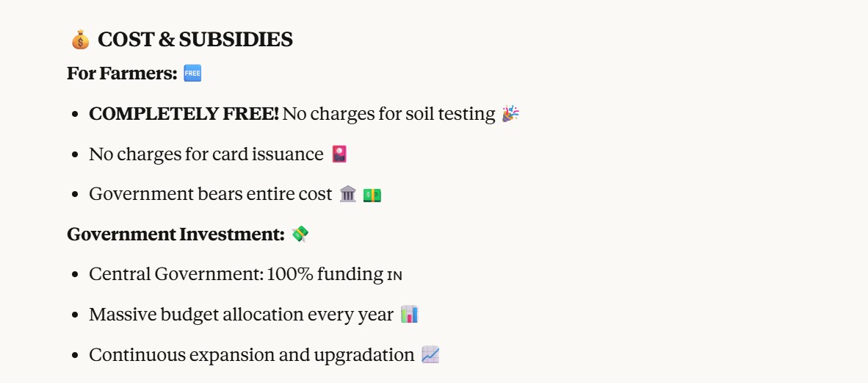Click the IN flag symbol

[395, 276]
